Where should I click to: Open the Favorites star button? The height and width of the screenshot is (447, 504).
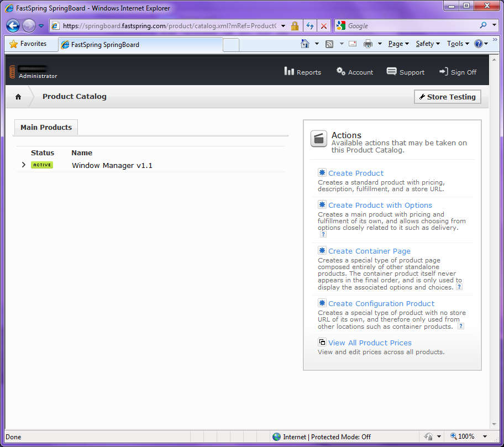28,44
